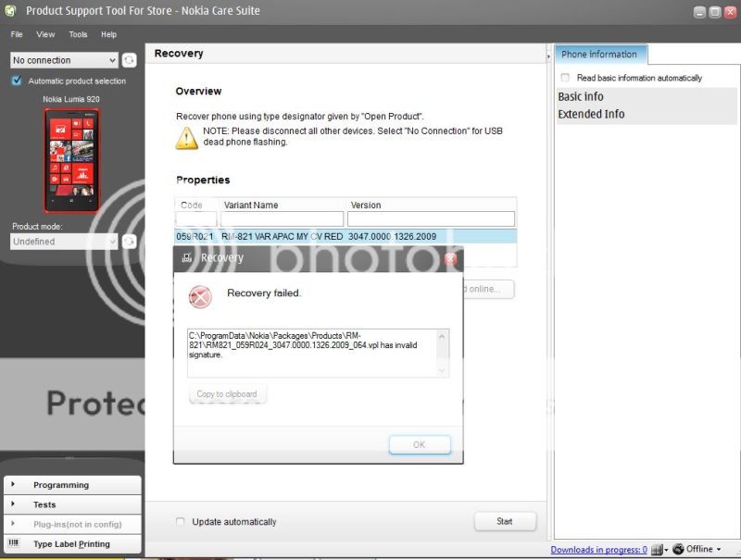Image resolution: width=741 pixels, height=560 pixels.
Task: Close the Recovery failed dialog with the red X
Action: [x=450, y=259]
